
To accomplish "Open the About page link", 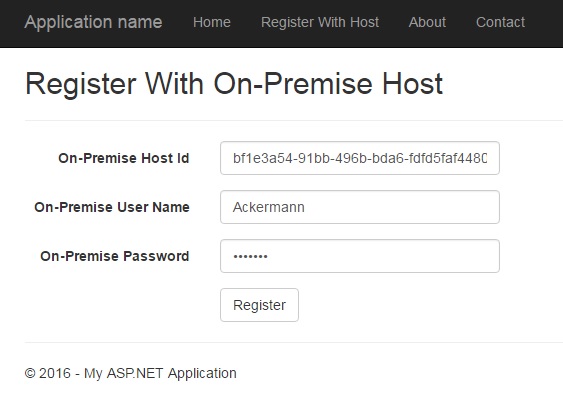I will point(427,22).
